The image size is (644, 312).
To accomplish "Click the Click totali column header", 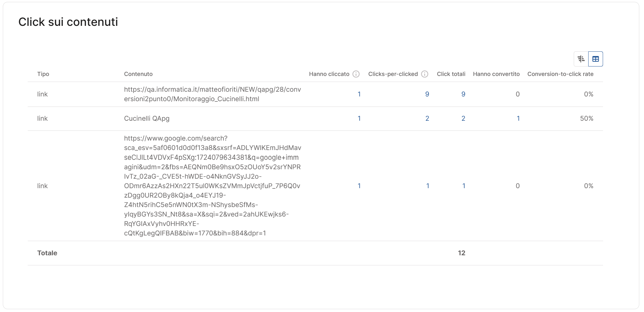I will (x=451, y=74).
